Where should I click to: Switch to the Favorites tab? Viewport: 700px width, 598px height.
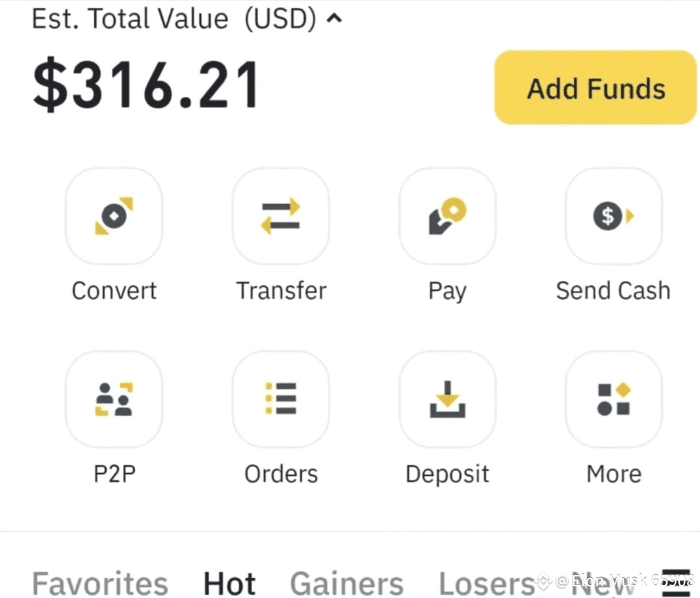pyautogui.click(x=99, y=583)
